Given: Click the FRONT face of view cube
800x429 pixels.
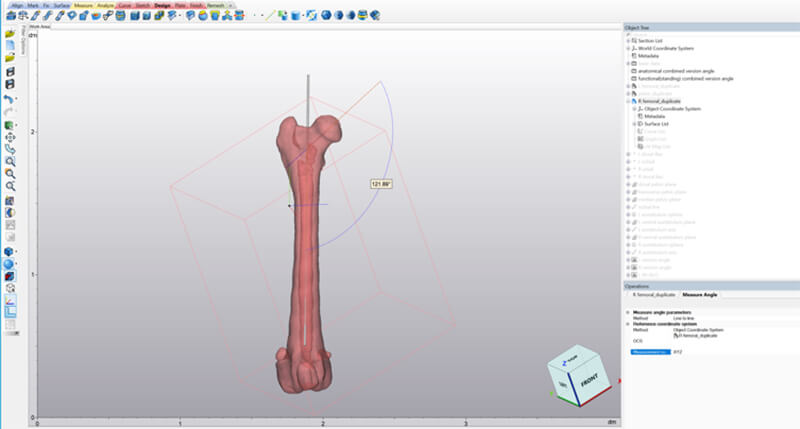Looking at the screenshot, I should (589, 381).
